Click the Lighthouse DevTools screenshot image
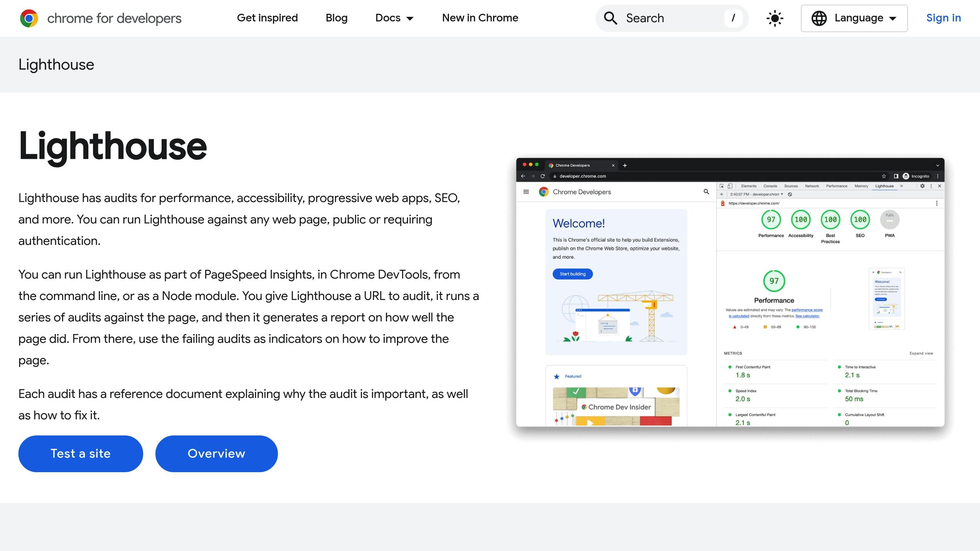Viewport: 980px width, 551px height. pyautogui.click(x=730, y=292)
